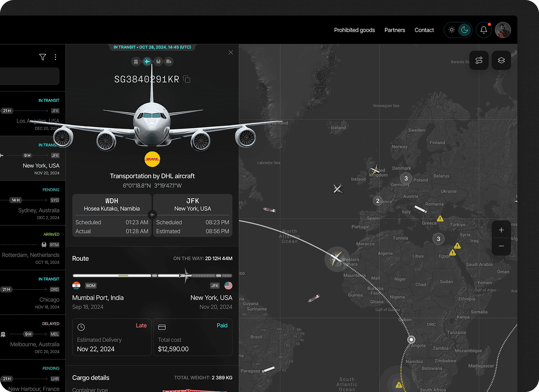The height and width of the screenshot is (392, 539).
Task: Select the train transport mode icon
Action: [x=158, y=62]
